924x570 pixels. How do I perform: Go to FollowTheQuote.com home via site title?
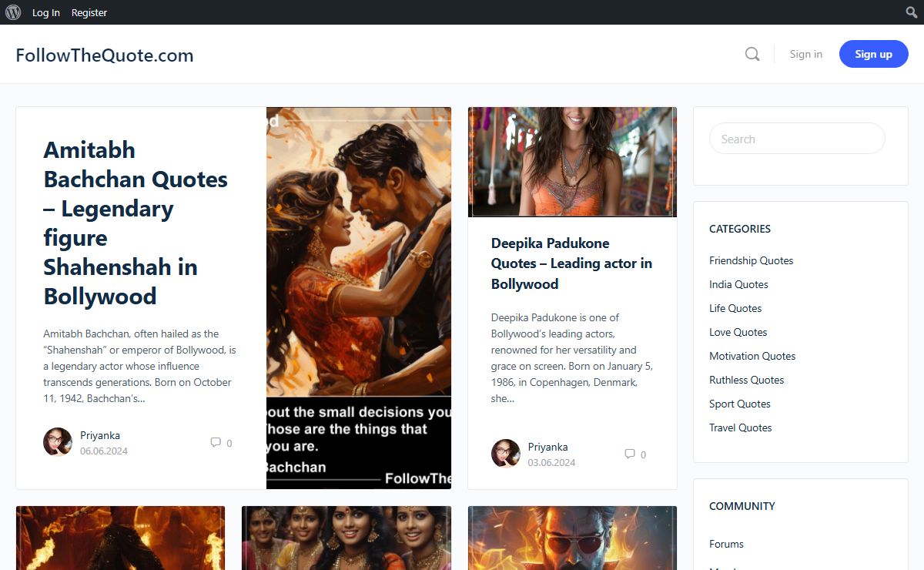coord(105,55)
